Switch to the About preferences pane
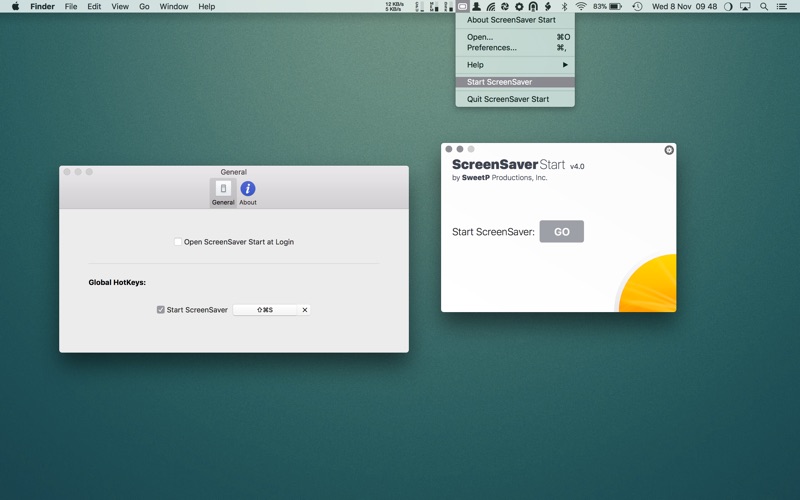 point(248,193)
